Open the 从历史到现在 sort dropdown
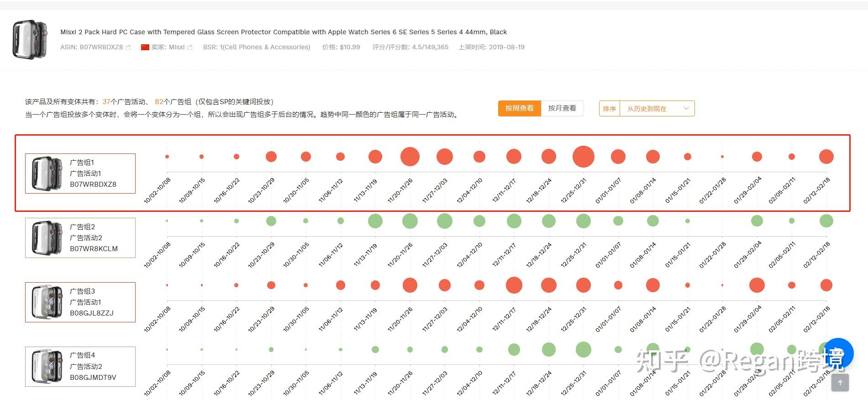The image size is (868, 400). pyautogui.click(x=657, y=109)
